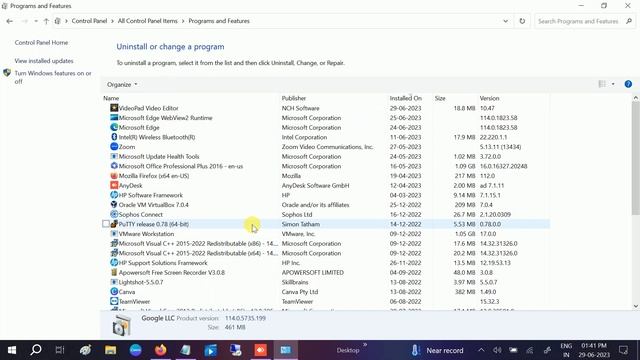This screenshot has width=640, height=360.
Task: Select the Microsoft Visual C++ 2015-2022 Redistributable (x64) row
Action: (x=326, y=253)
